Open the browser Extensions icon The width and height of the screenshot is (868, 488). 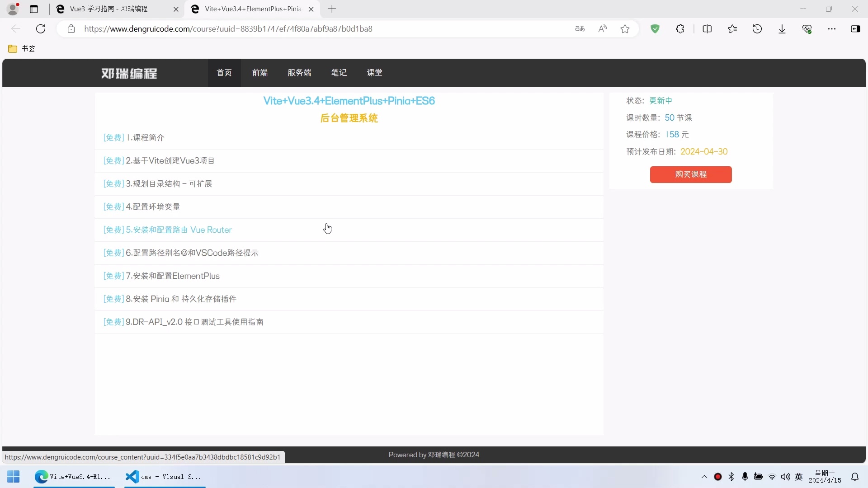pos(680,28)
